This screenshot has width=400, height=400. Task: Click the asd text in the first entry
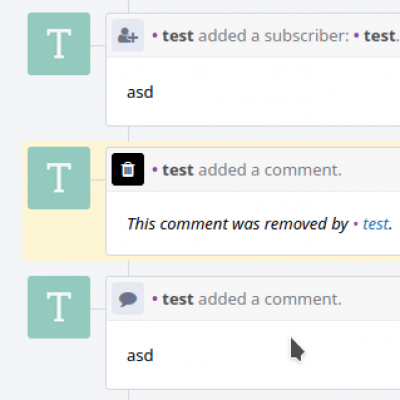coord(140,92)
